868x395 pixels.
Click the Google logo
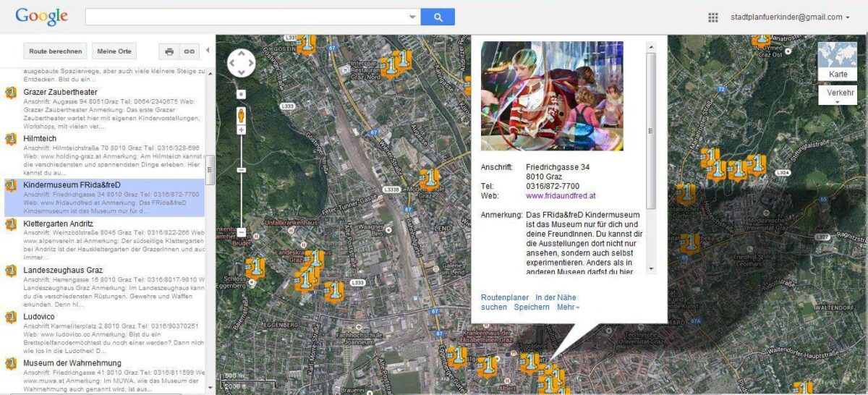(x=41, y=17)
